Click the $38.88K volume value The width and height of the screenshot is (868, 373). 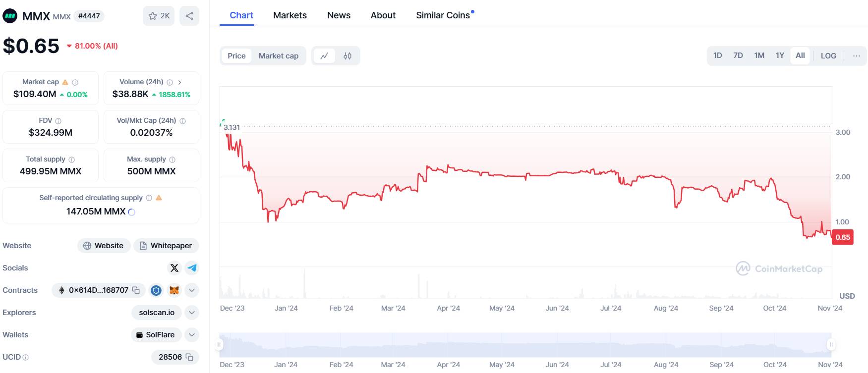point(130,94)
